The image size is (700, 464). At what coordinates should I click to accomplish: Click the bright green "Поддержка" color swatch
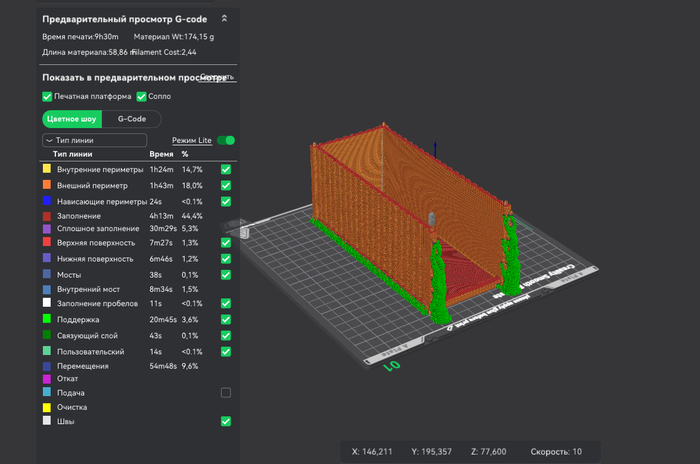[x=47, y=319]
